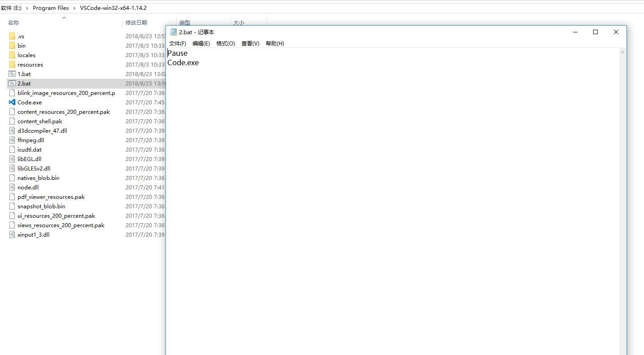The height and width of the screenshot is (355, 644).
Task: Sort by 修改日期 column header
Action: coord(136,22)
